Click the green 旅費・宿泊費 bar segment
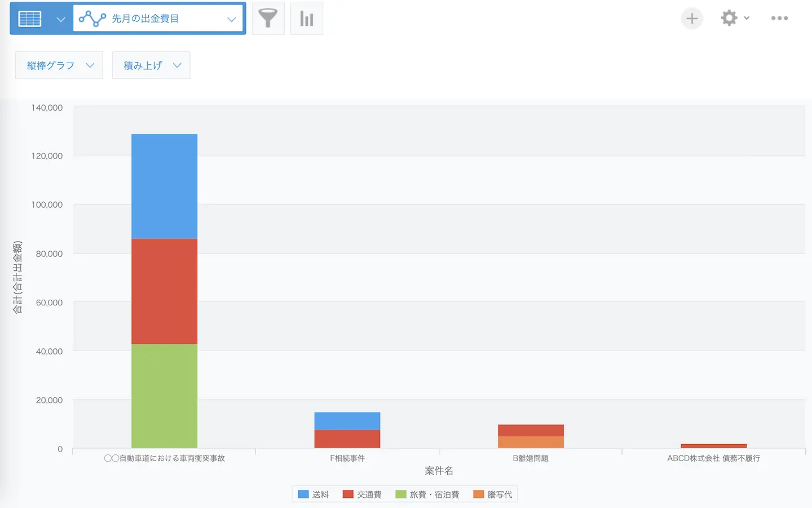This screenshot has height=508, width=812. click(x=164, y=396)
